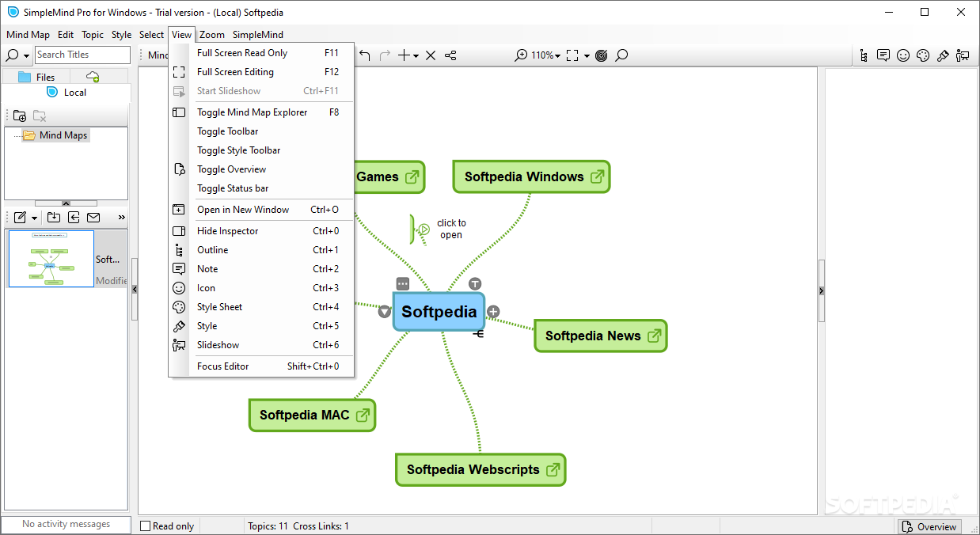
Task: Click the plus circle beside Softpedia node
Action: tap(493, 311)
